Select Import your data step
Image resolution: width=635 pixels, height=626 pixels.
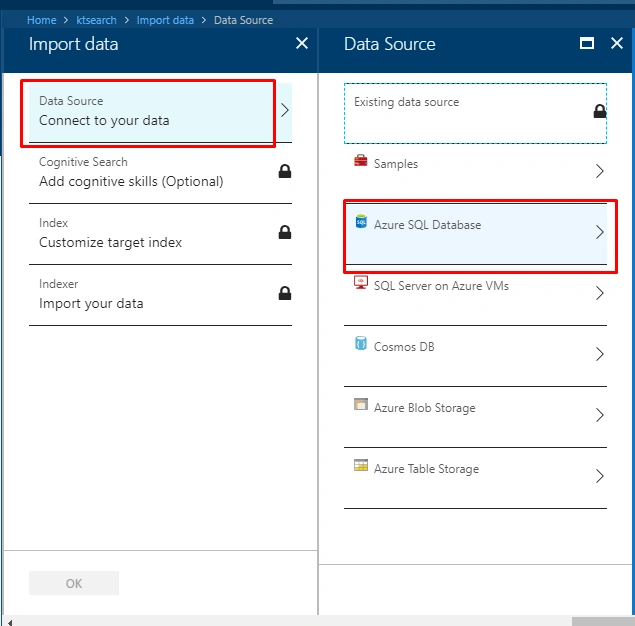[160, 295]
